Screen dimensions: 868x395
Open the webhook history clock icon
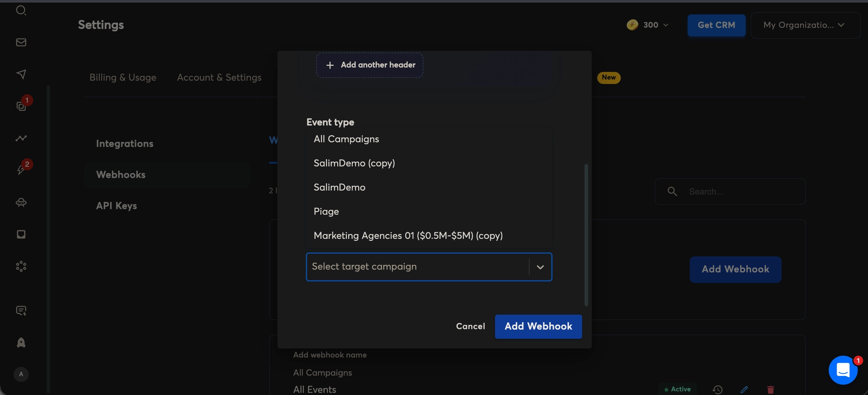coord(717,389)
